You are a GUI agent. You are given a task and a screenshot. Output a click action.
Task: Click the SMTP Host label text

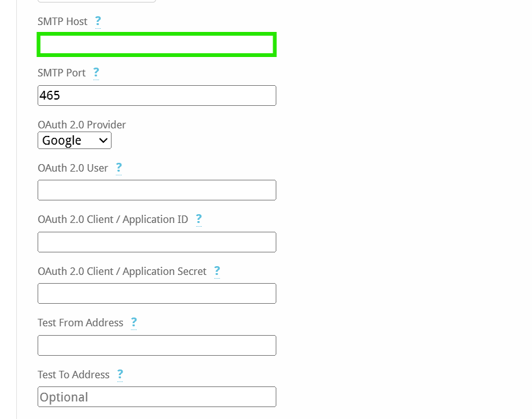[63, 21]
